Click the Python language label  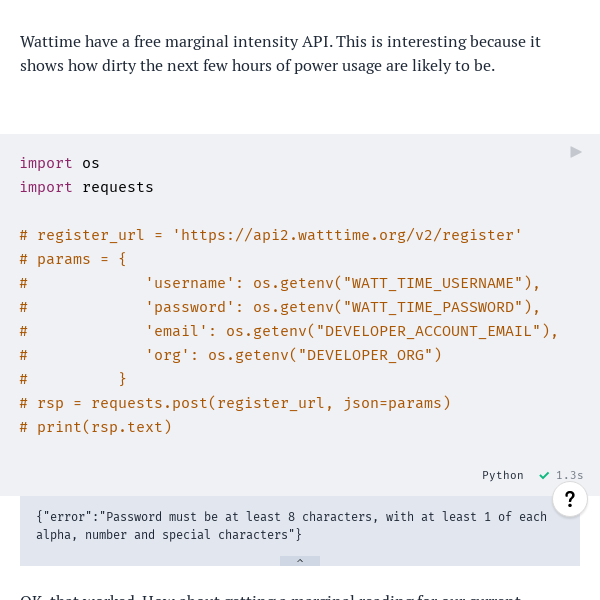tap(502, 476)
